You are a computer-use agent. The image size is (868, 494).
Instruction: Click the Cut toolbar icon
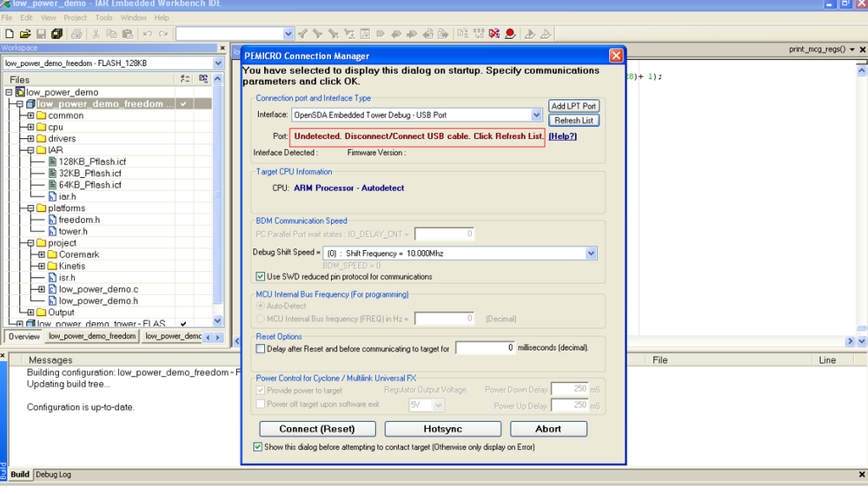pos(96,35)
